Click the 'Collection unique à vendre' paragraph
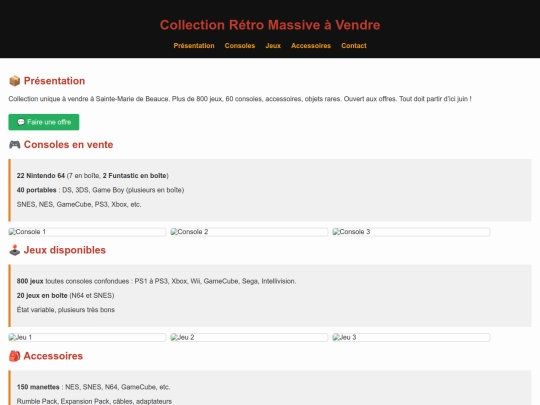Viewport: 540px width, 405px height. click(x=240, y=99)
